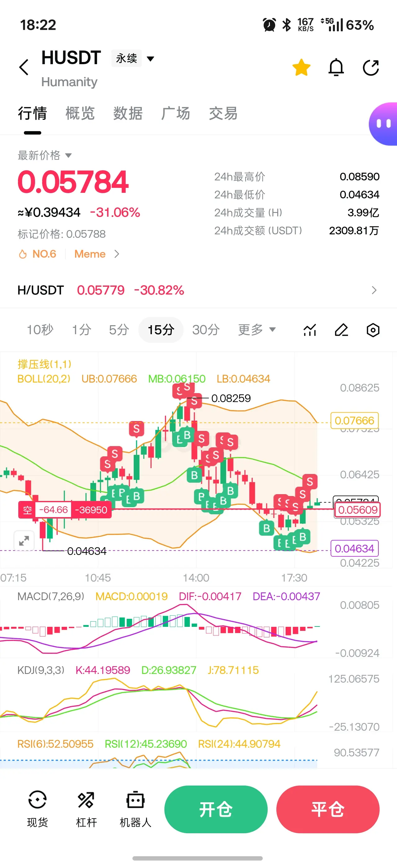Viewport: 397px width, 868px height.
Task: Open the 机器人 trading bot icon
Action: pyautogui.click(x=136, y=809)
